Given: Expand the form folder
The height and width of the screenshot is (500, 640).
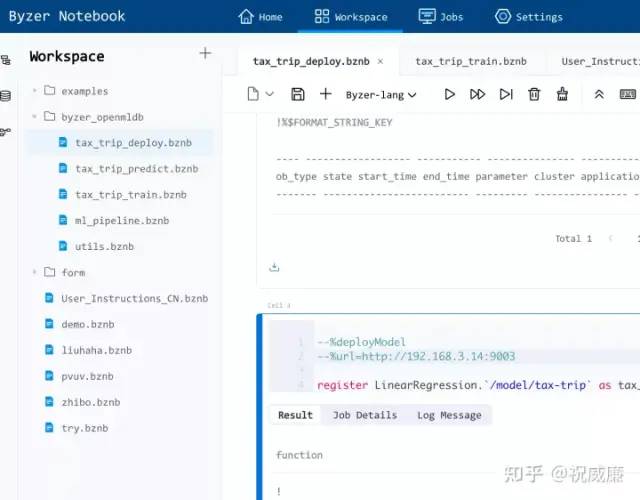Looking at the screenshot, I should (35, 272).
